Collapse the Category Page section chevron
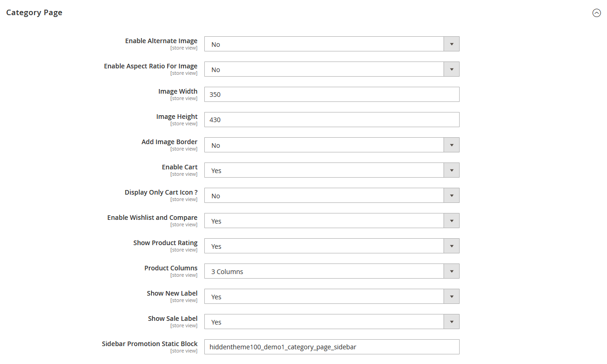Image resolution: width=607 pixels, height=364 pixels. [x=596, y=13]
